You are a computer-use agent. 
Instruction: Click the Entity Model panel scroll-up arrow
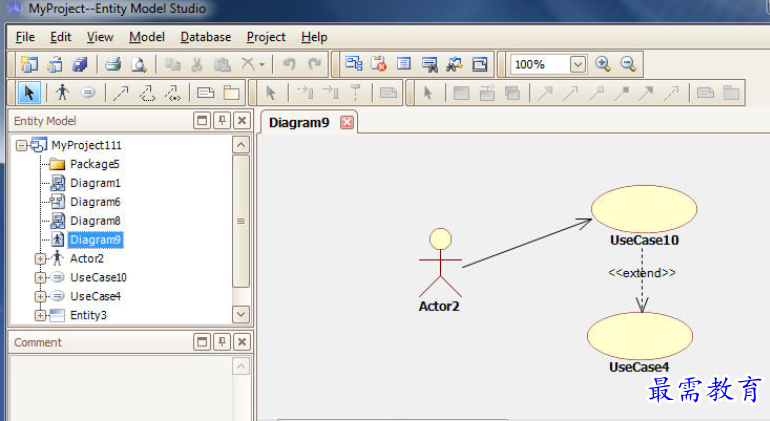pos(241,145)
